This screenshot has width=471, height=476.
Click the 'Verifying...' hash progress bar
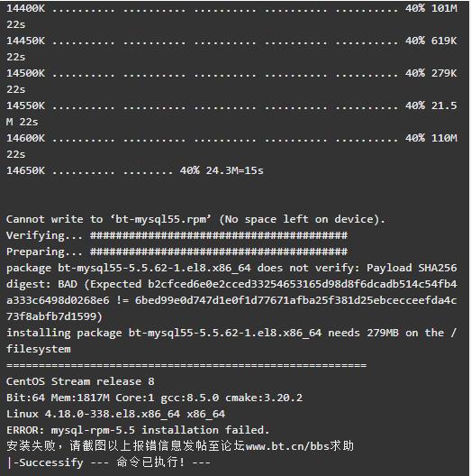point(219,235)
